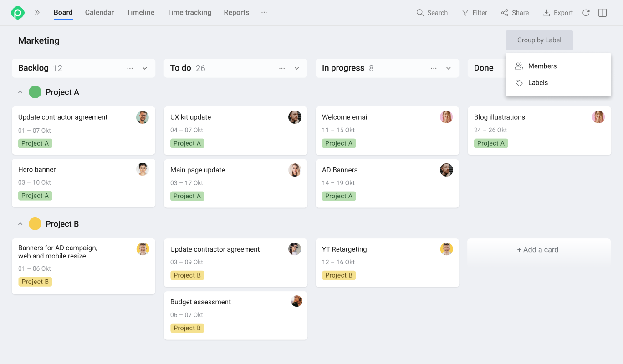Select Members in group-by menu
The width and height of the screenshot is (623, 364).
click(542, 66)
